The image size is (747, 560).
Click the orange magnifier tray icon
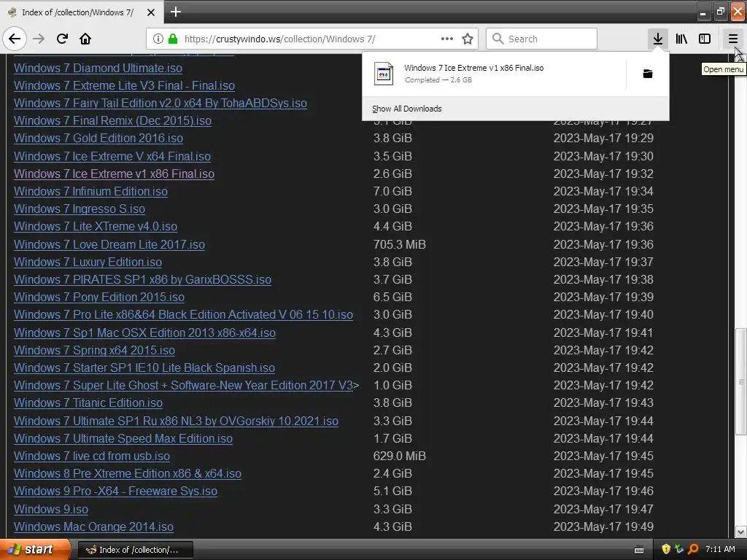(693, 549)
